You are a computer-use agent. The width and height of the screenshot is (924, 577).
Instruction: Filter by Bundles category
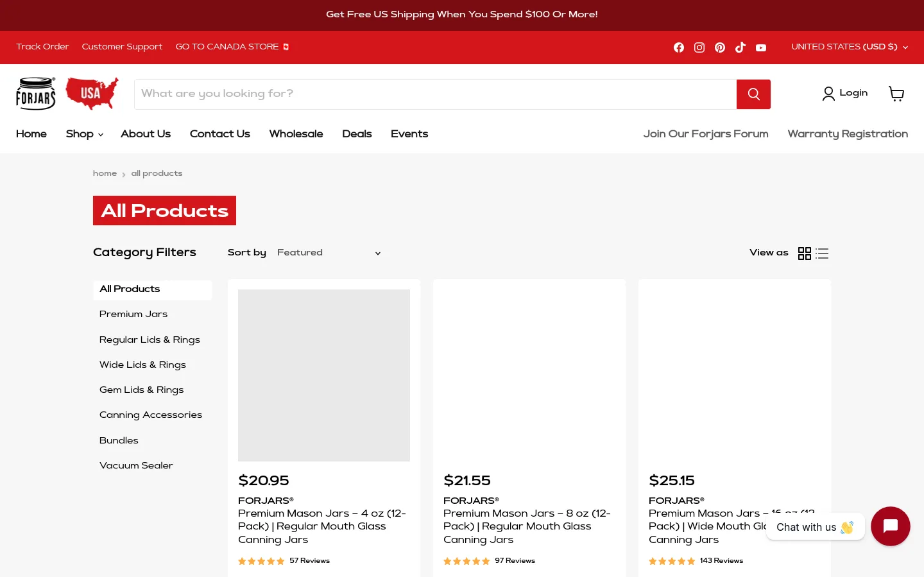(119, 440)
